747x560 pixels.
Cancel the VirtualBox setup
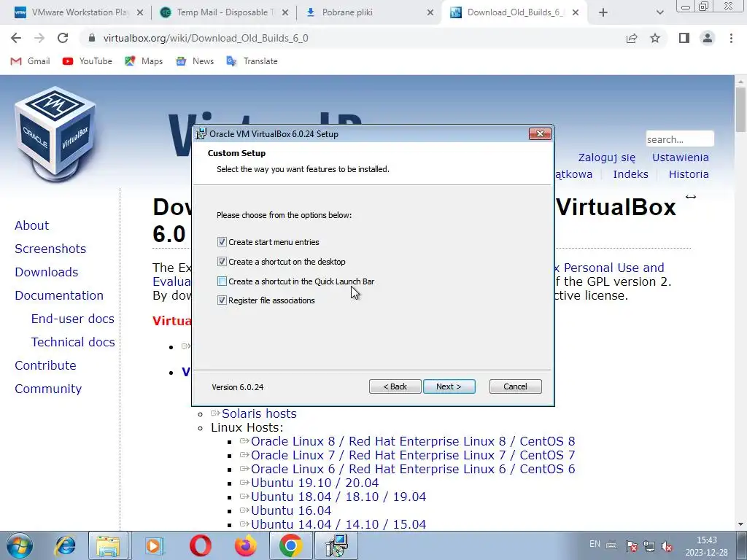(515, 386)
